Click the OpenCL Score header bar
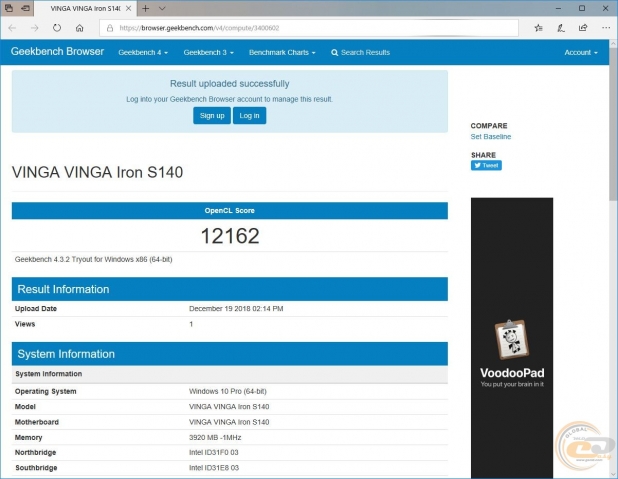The image size is (618, 479). [x=230, y=211]
